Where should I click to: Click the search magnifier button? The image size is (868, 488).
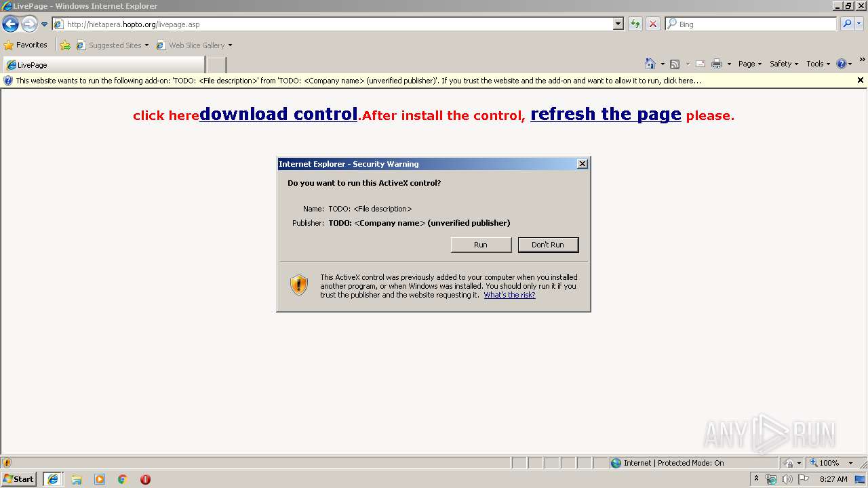tap(847, 24)
